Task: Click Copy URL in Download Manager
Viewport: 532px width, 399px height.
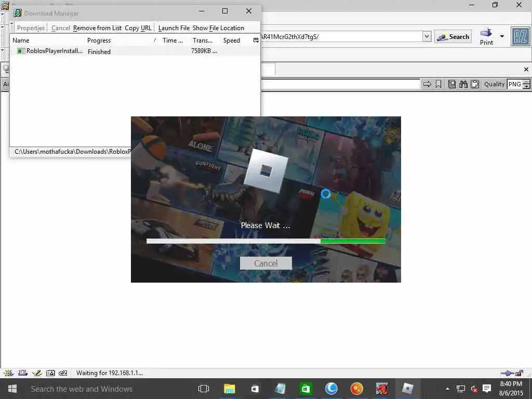Action: (138, 28)
